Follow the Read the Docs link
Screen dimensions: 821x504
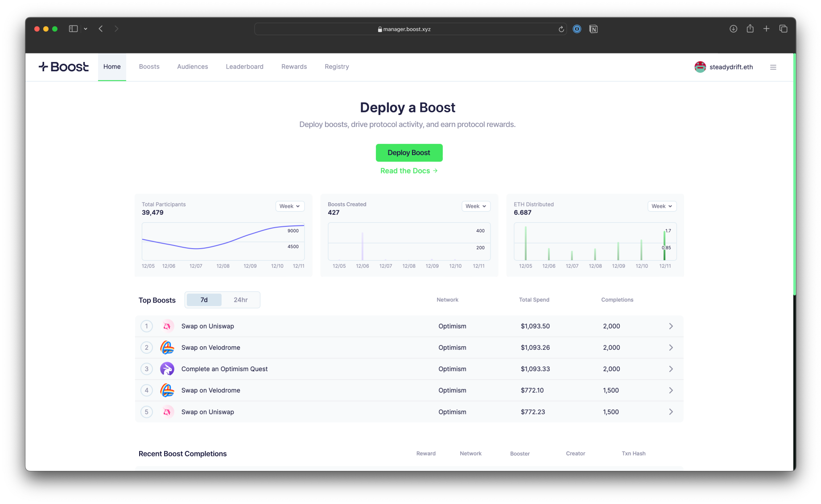point(408,171)
